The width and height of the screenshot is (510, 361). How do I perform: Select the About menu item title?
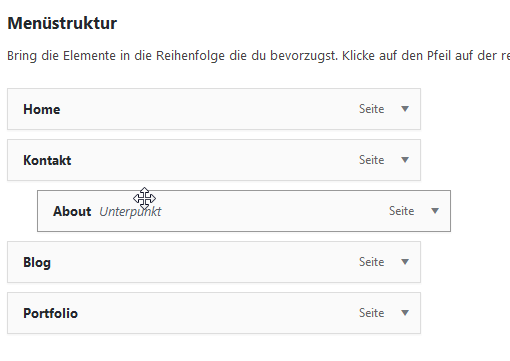tap(72, 211)
